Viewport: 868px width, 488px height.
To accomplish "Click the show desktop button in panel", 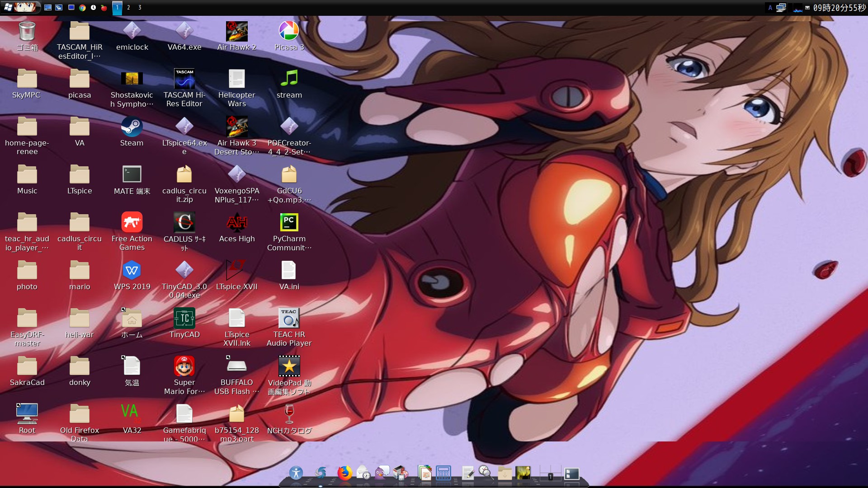I will click(x=47, y=8).
